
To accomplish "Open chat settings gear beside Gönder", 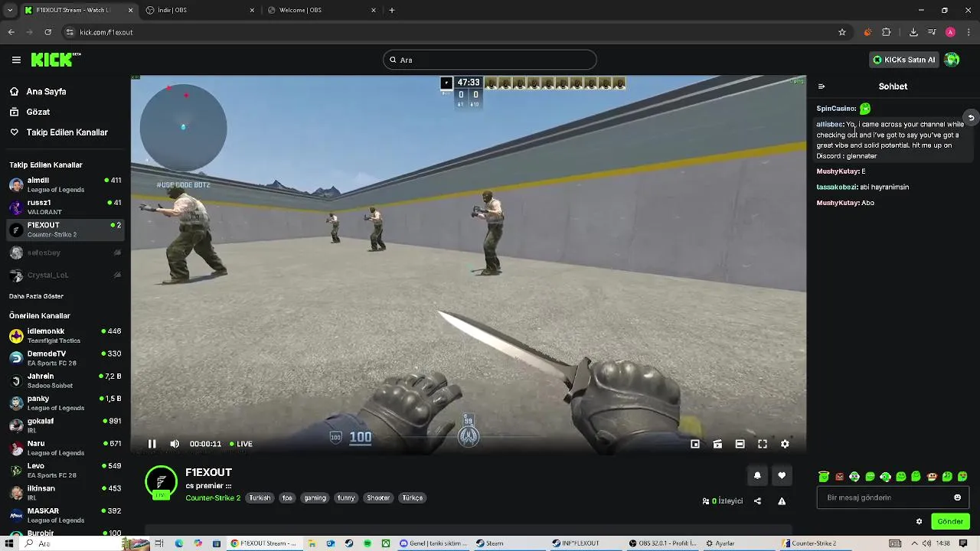I will point(919,522).
